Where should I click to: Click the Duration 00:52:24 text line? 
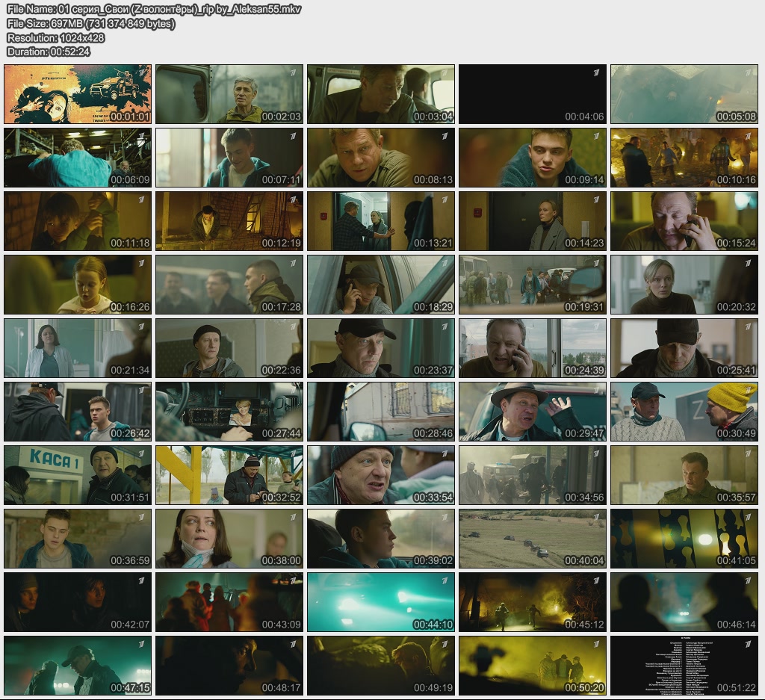coord(49,52)
